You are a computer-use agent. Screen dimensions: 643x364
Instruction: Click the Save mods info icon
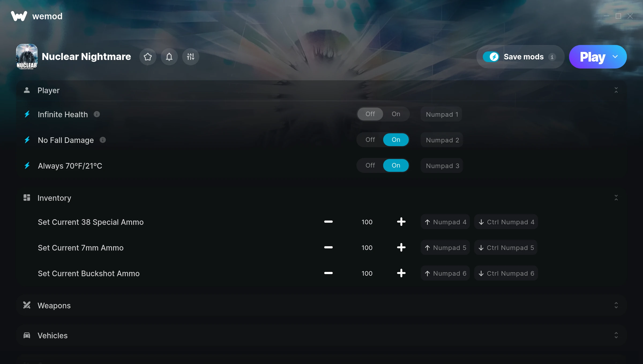tap(552, 57)
